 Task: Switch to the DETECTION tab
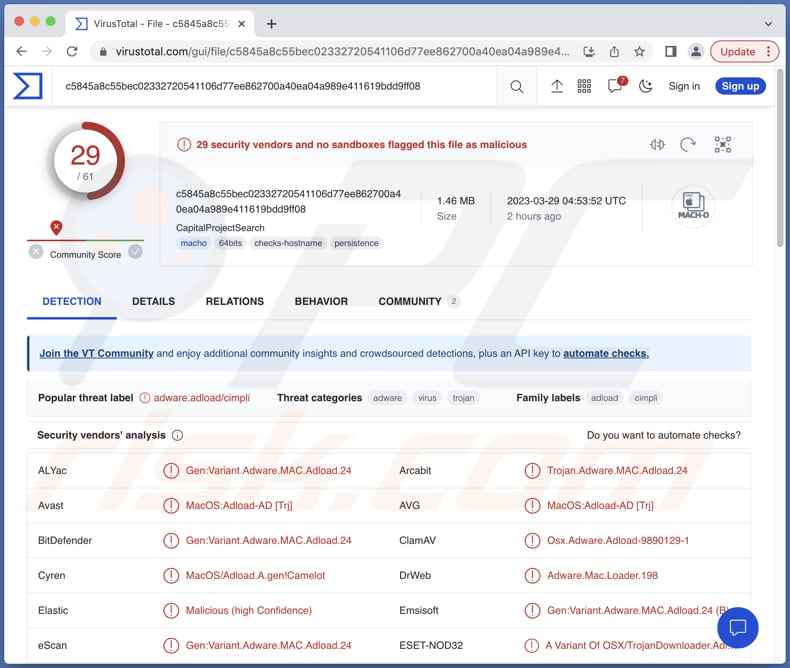[72, 301]
